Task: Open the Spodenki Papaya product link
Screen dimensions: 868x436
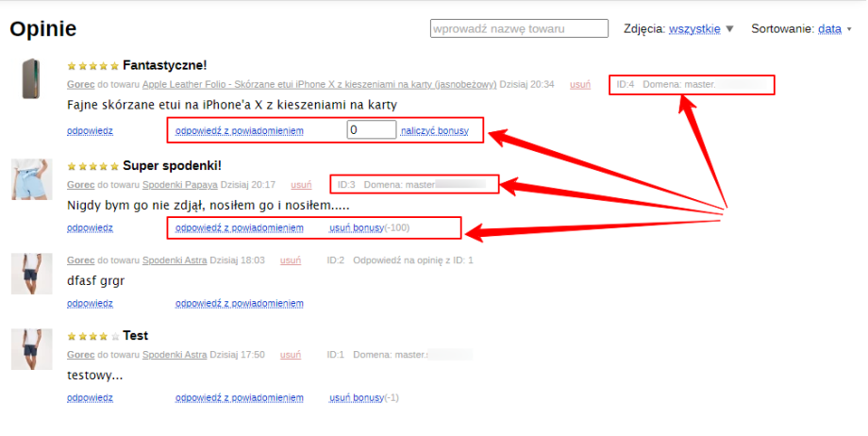Action: [x=179, y=185]
